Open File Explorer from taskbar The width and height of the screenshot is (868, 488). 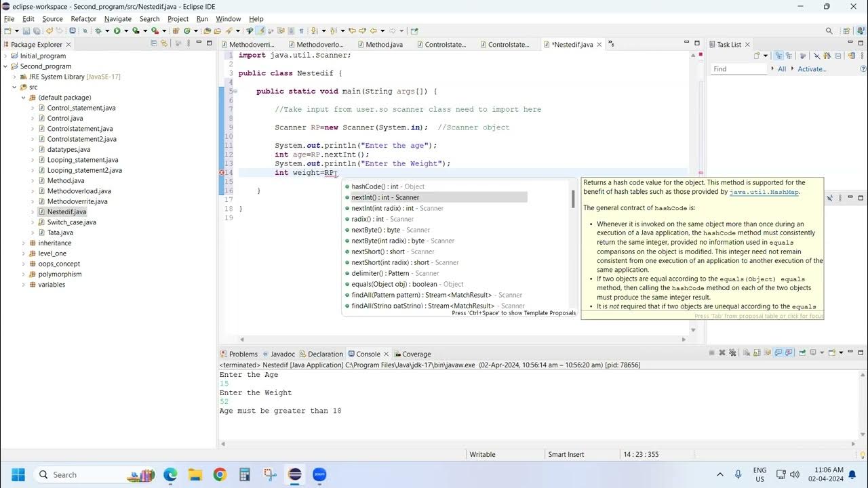[195, 474]
